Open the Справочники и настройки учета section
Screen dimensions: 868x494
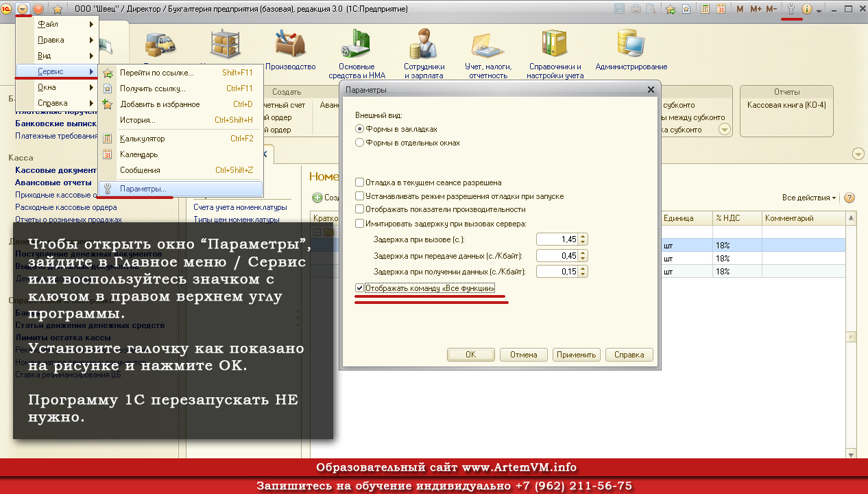(x=555, y=54)
